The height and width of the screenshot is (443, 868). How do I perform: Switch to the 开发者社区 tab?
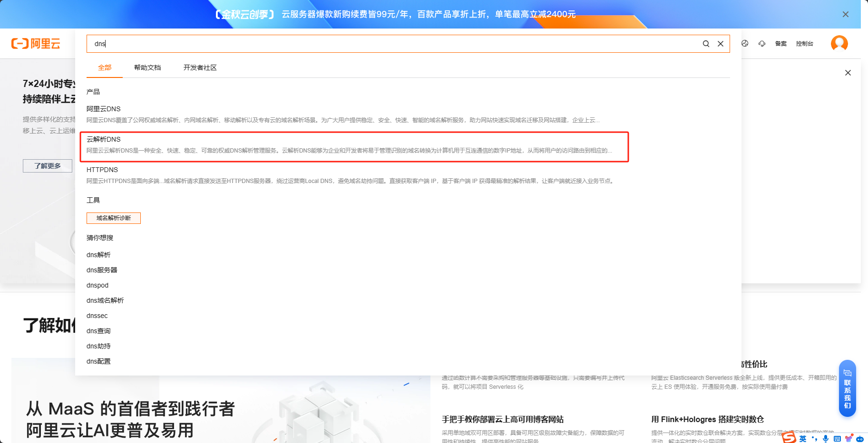coord(200,67)
